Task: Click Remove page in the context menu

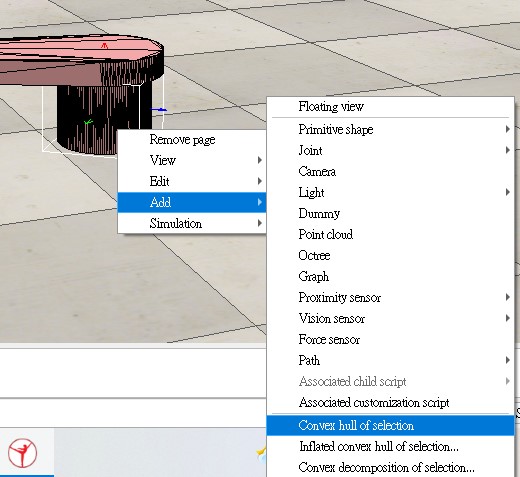Action: 192,139
